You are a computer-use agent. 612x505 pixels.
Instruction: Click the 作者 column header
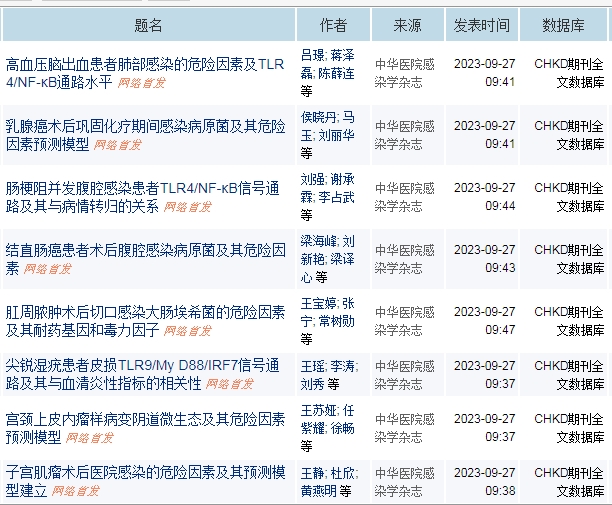[333, 25]
